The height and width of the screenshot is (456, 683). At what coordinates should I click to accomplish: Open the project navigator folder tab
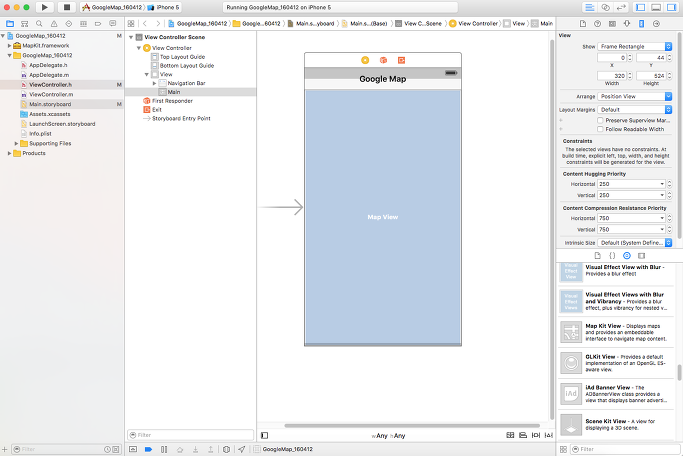(x=10, y=24)
